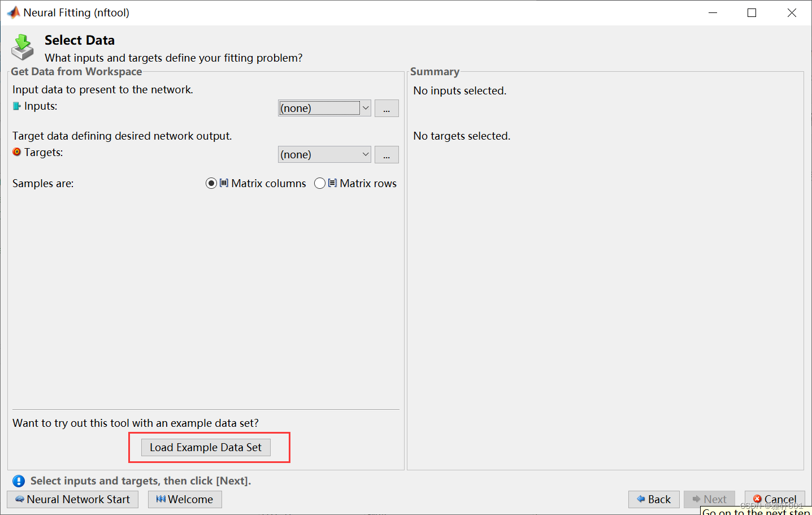The height and width of the screenshot is (515, 812).
Task: Click the Matrix rows icon
Action: click(x=332, y=183)
